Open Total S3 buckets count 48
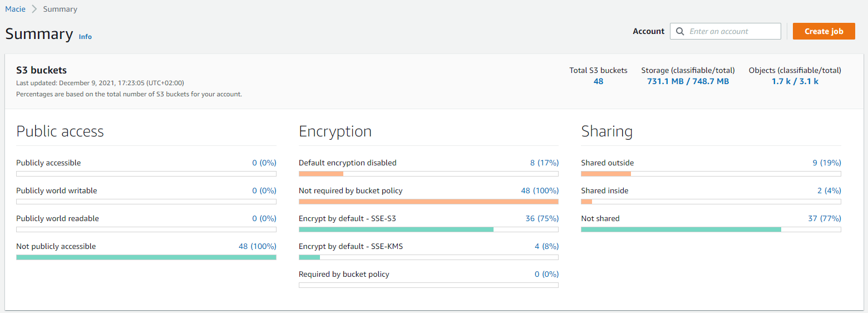Viewport: 868px width, 313px height. tap(598, 81)
